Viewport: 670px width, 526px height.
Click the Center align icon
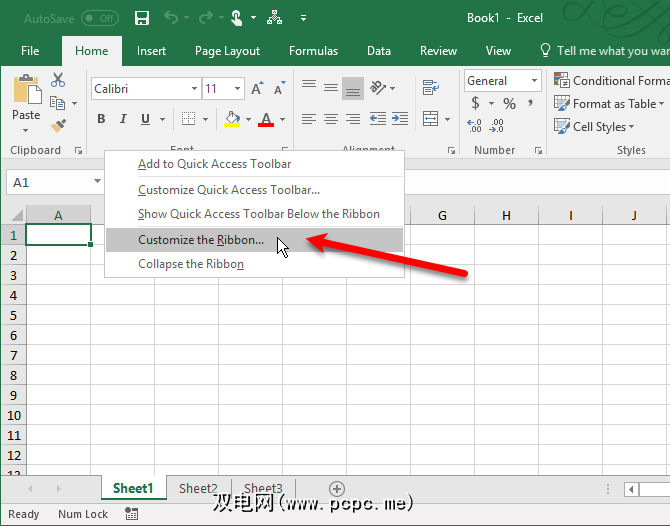(x=331, y=119)
